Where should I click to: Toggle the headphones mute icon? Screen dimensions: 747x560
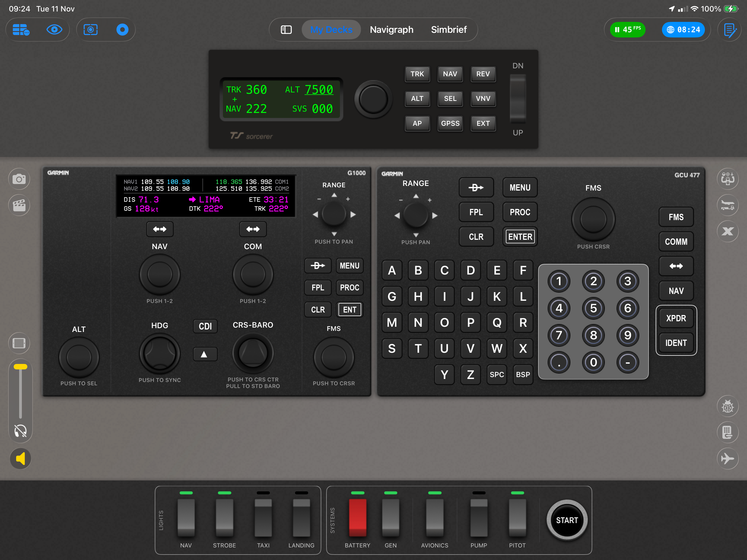pos(20,431)
